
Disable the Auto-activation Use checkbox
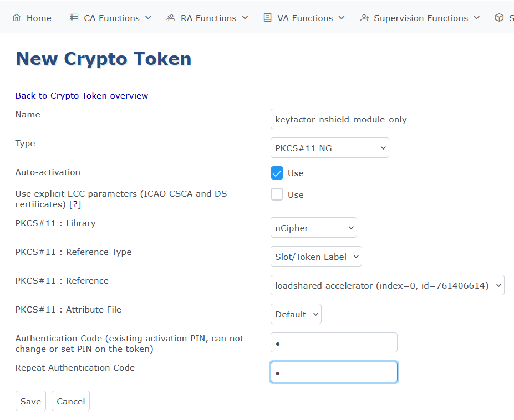tap(277, 173)
